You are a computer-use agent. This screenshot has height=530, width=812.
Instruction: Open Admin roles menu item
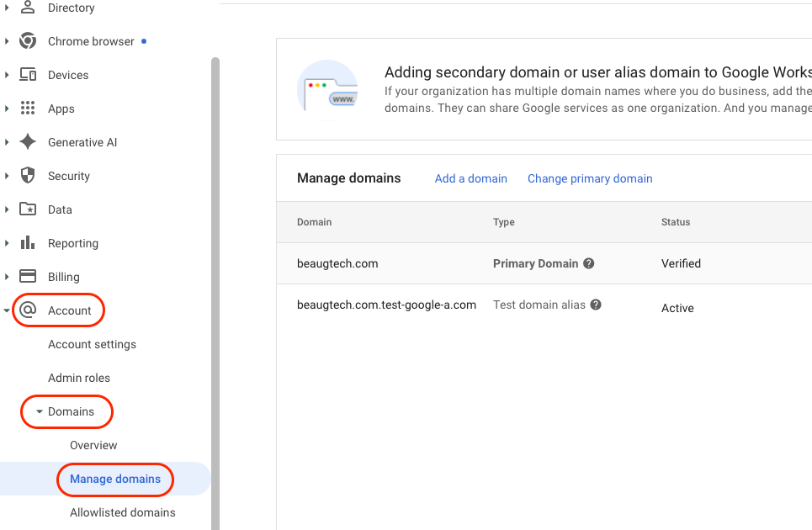(x=79, y=378)
